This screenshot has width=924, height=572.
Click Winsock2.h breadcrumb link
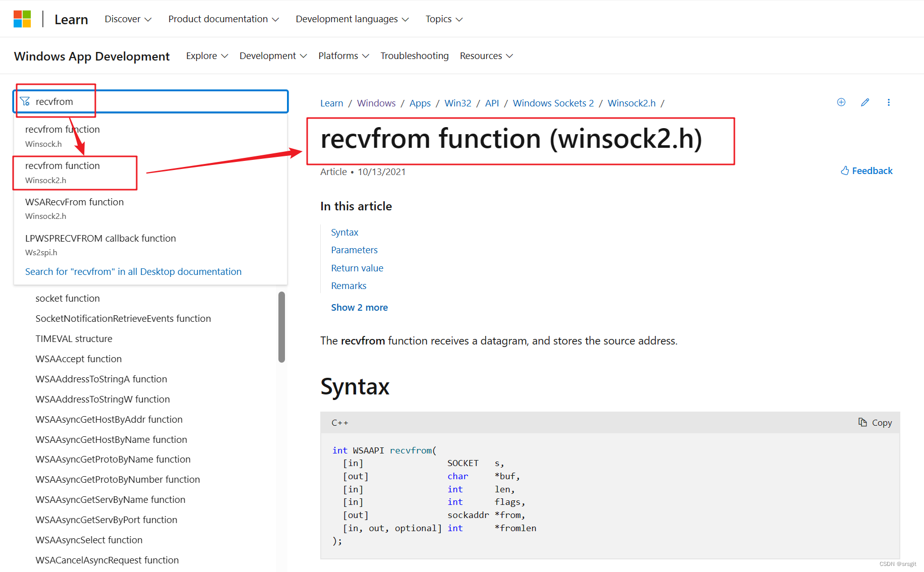click(631, 103)
